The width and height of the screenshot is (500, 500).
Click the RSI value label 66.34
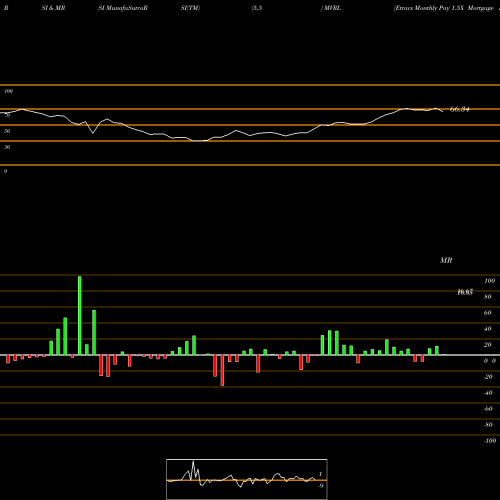coord(460,109)
